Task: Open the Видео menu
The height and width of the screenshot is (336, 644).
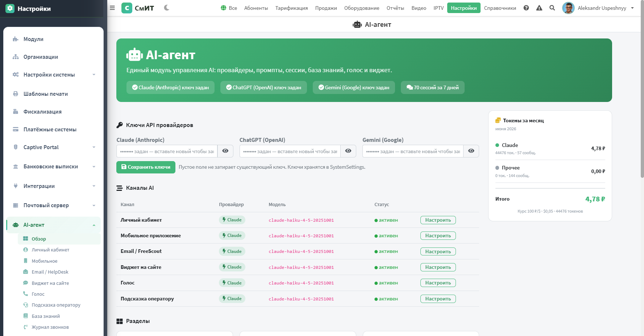Action: (x=419, y=8)
